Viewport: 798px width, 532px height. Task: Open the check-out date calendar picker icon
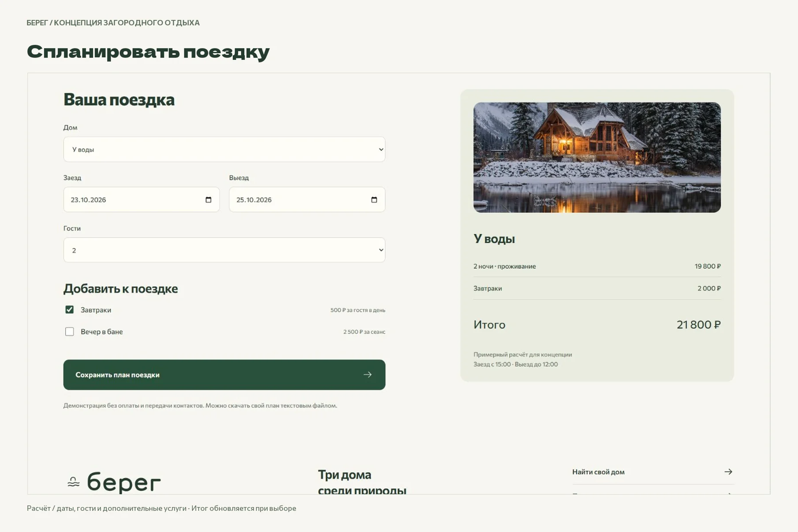click(374, 200)
